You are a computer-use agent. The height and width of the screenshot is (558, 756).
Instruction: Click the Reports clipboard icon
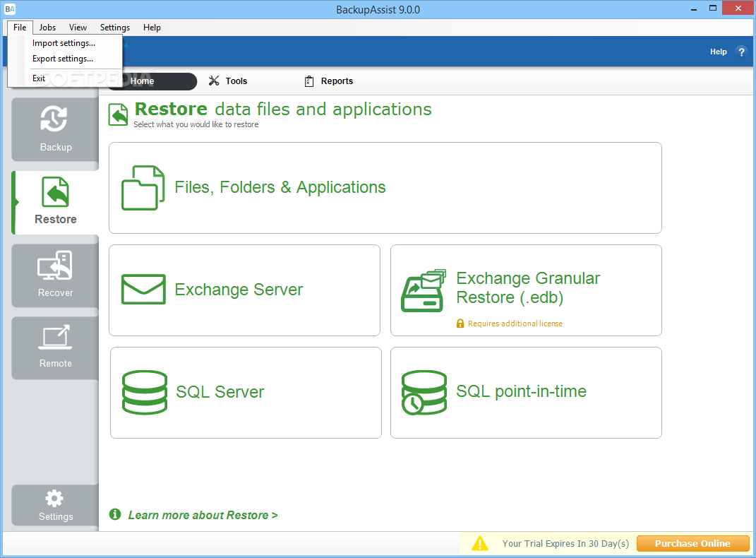click(309, 81)
